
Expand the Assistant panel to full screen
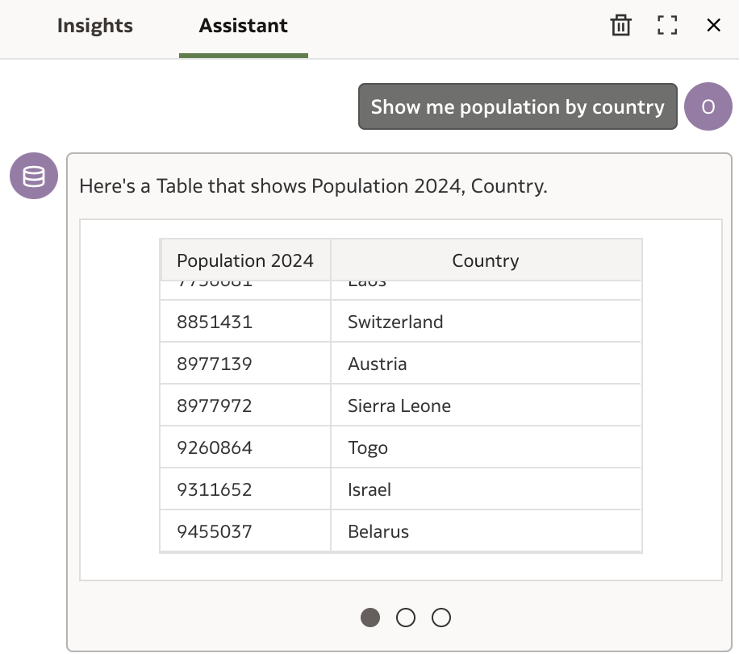[667, 25]
